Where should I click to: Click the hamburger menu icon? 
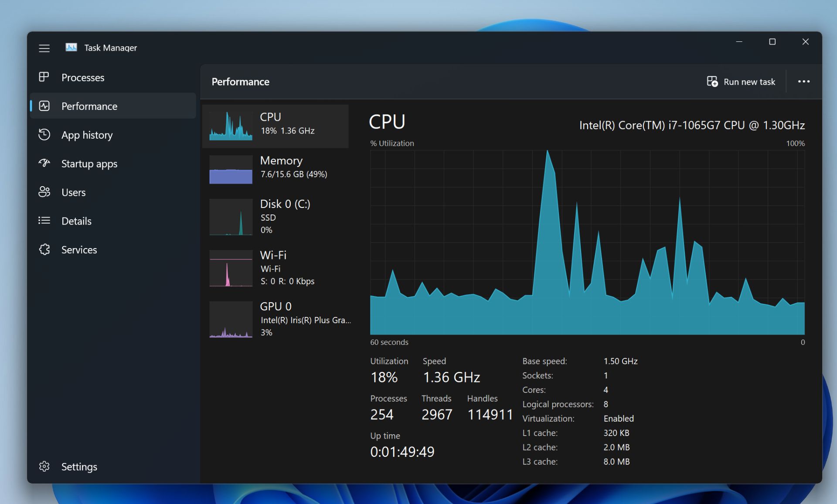(x=44, y=48)
